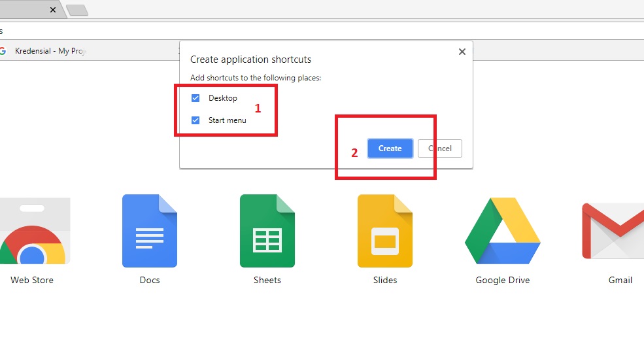Close the Create application shortcuts dialog

pos(462,52)
